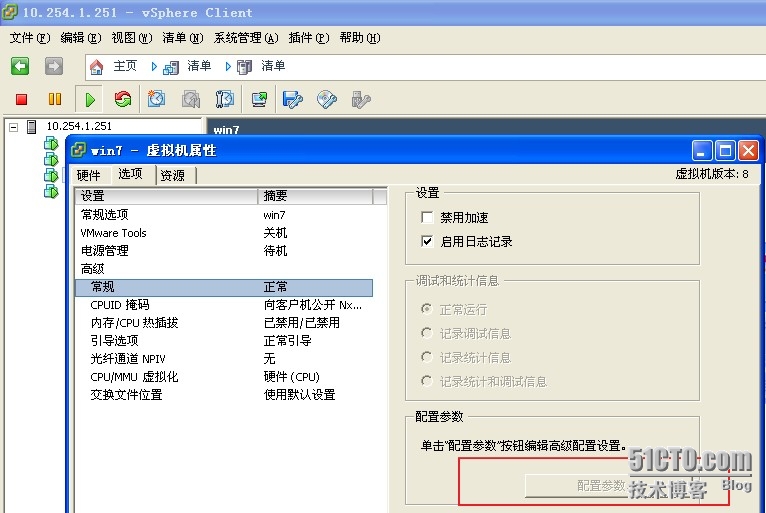
Task: Select the 高级 category row
Action: (x=224, y=269)
